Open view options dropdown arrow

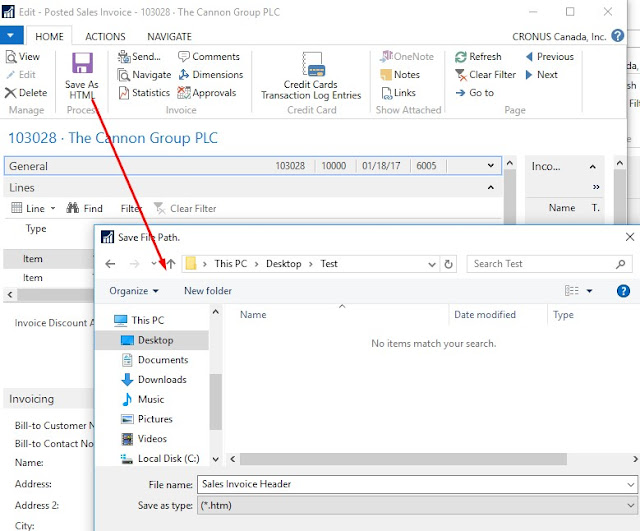(x=589, y=291)
